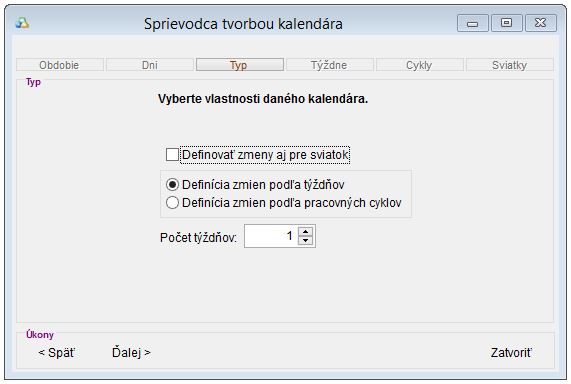Open the Dni tab
Screen dimensions: 571x384
click(x=150, y=65)
